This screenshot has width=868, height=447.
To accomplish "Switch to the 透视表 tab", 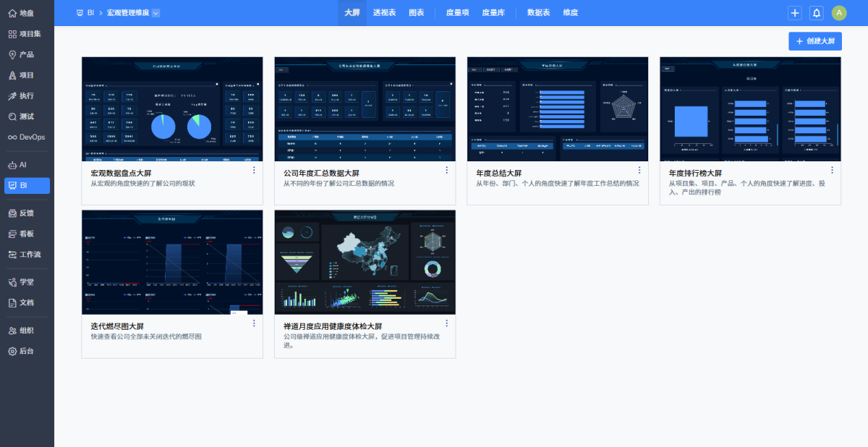I will pyautogui.click(x=384, y=13).
